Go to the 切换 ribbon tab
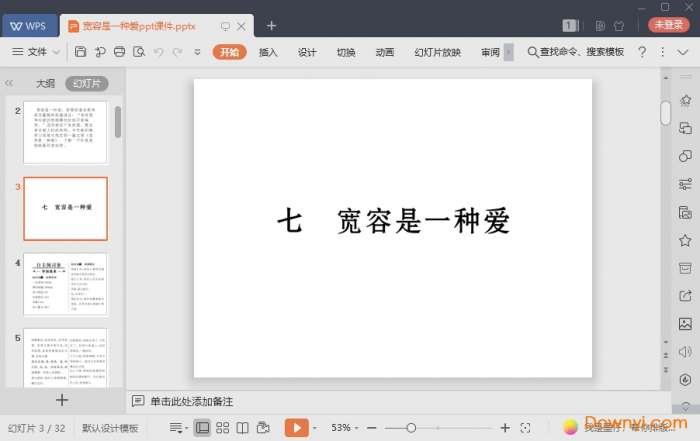 click(346, 52)
